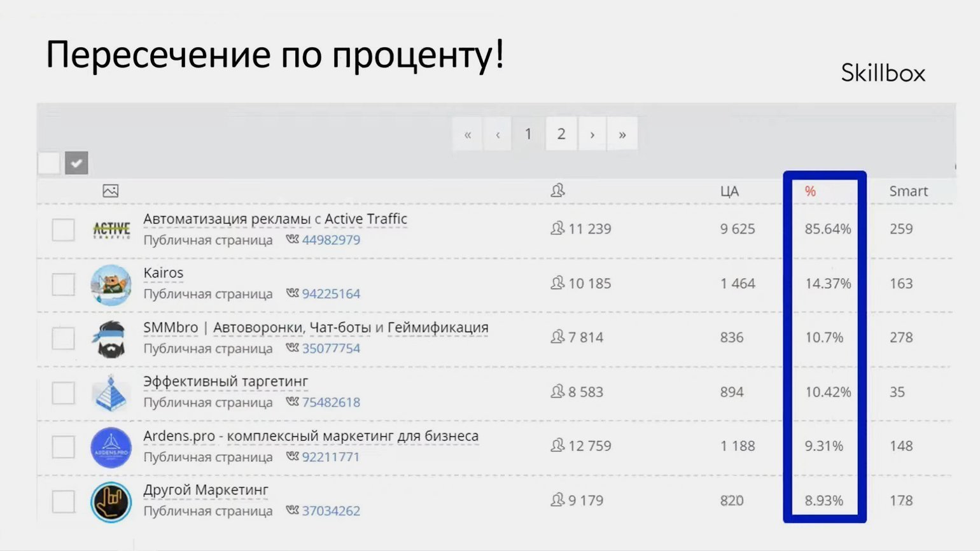Click VK icon next to 44982979
980x551 pixels.
[x=292, y=239]
